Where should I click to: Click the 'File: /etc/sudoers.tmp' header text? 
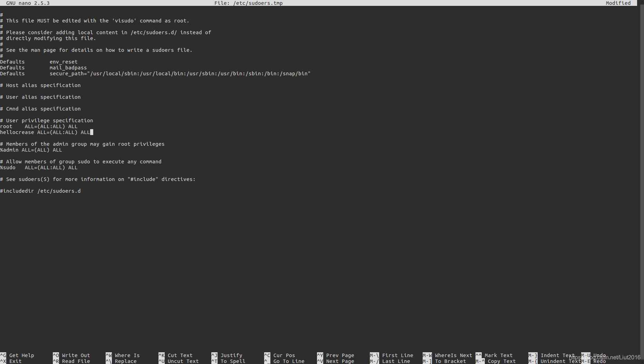248,3
